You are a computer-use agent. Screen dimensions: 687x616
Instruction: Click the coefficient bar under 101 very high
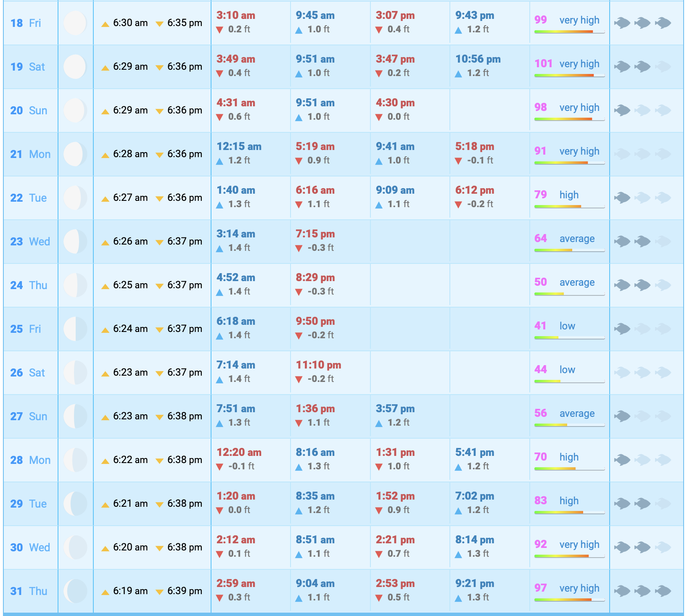coord(569,76)
